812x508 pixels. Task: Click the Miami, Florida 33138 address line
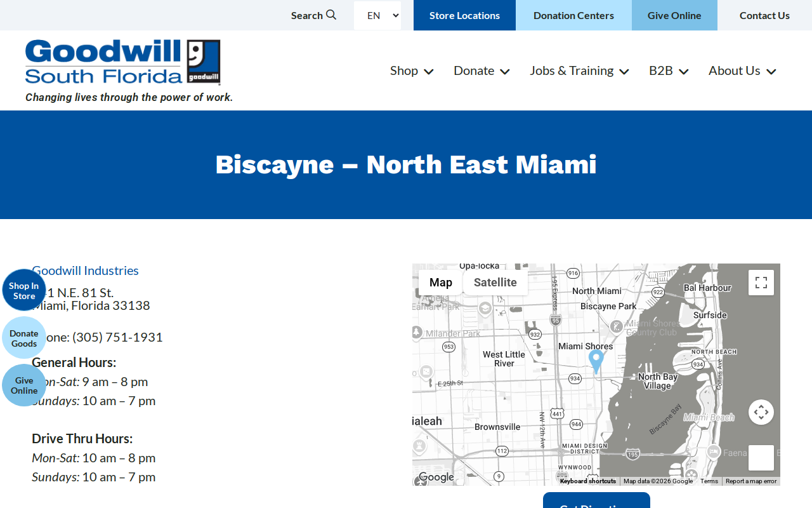(x=91, y=305)
